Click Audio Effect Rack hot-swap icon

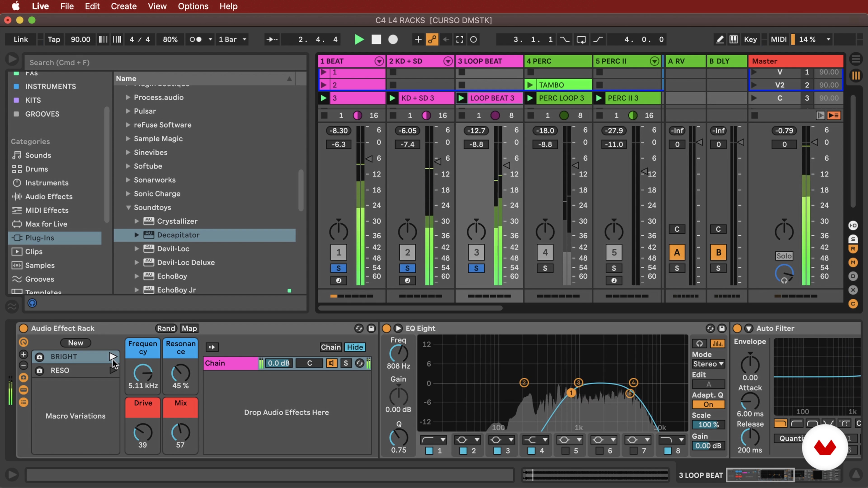click(x=359, y=328)
